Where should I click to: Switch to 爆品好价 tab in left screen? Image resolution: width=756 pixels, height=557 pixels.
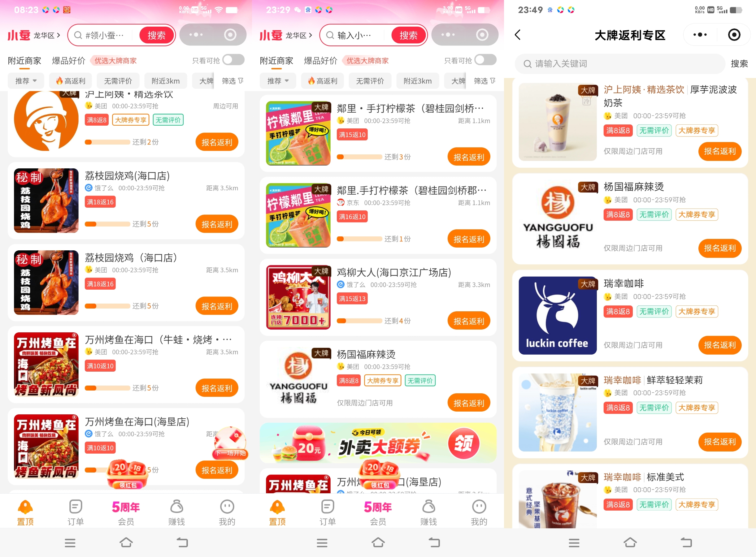tap(68, 61)
